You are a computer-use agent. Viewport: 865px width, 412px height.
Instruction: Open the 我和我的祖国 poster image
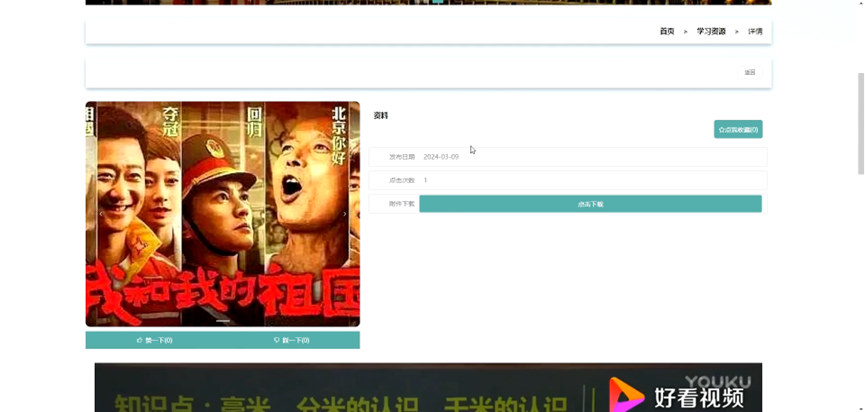coord(223,214)
